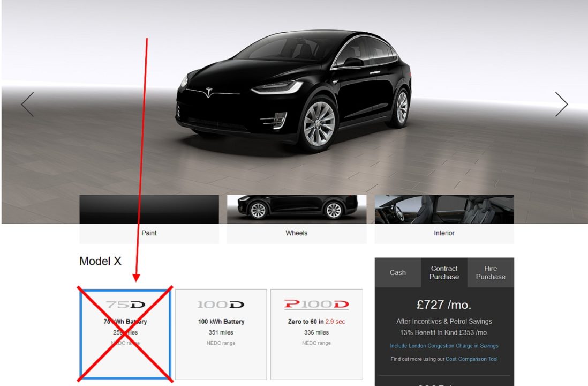The height and width of the screenshot is (386, 588).
Task: Click the black Model X car image
Action: 293,91
